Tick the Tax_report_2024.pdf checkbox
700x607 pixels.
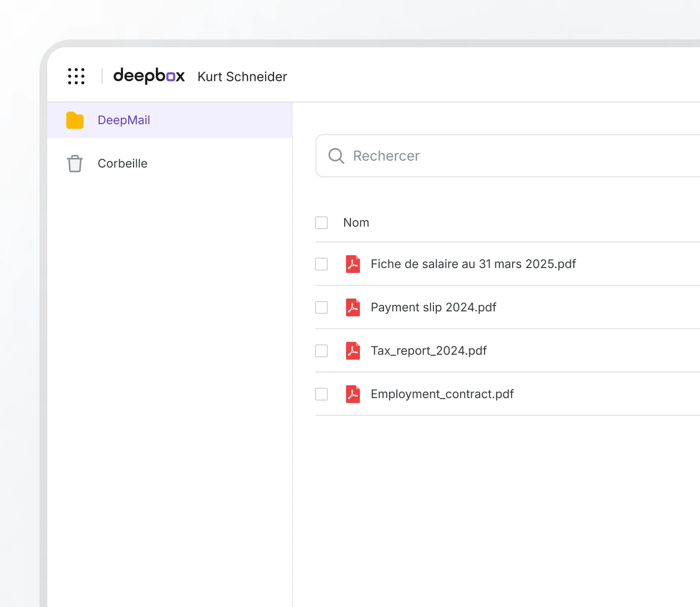coord(321,351)
